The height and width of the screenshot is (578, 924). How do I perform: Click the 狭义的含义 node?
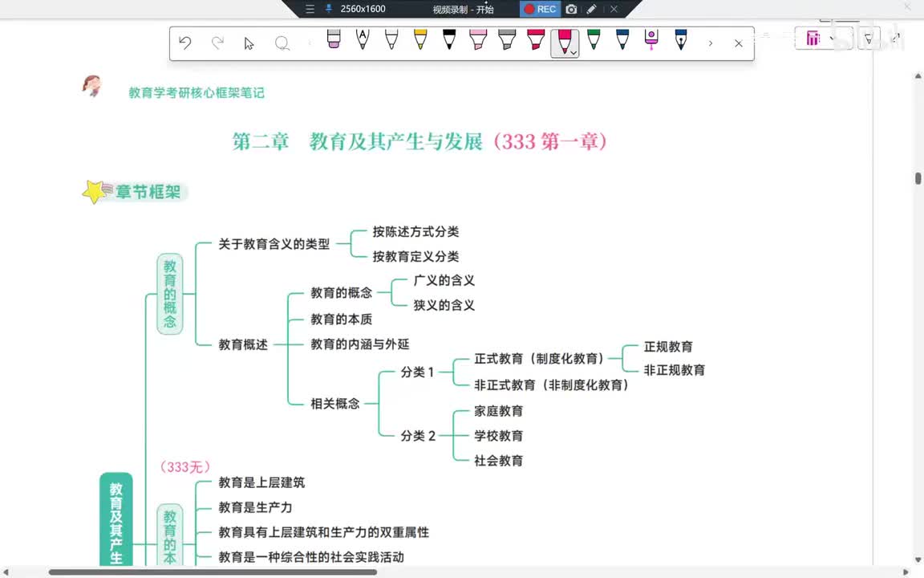(444, 306)
